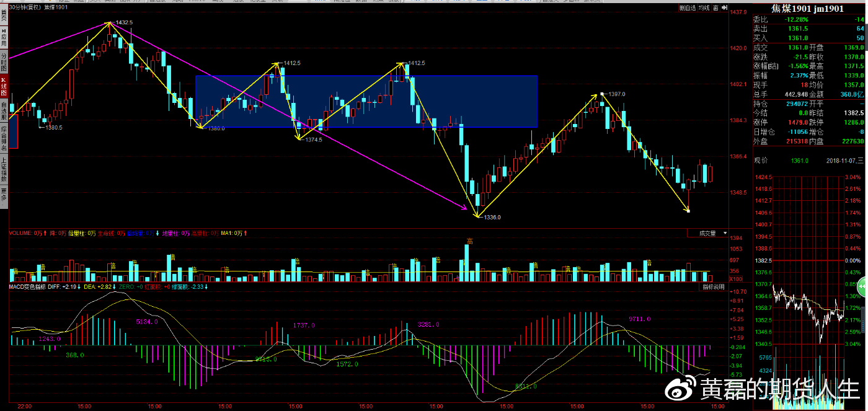Click the DEA +2.82 readout
The width and height of the screenshot is (868, 411).
pos(96,288)
